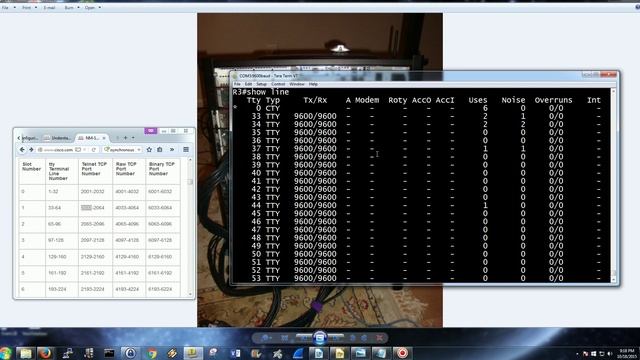Go back in the Firefox window

click(x=22, y=150)
